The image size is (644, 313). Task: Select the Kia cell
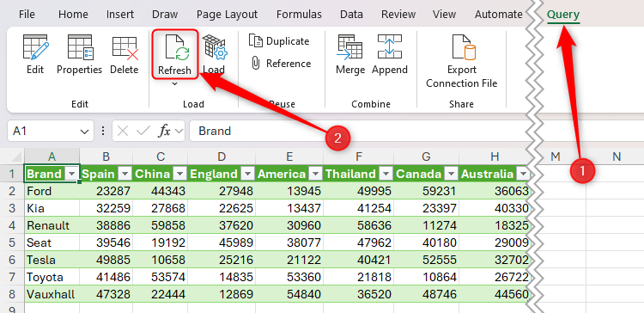click(x=52, y=209)
